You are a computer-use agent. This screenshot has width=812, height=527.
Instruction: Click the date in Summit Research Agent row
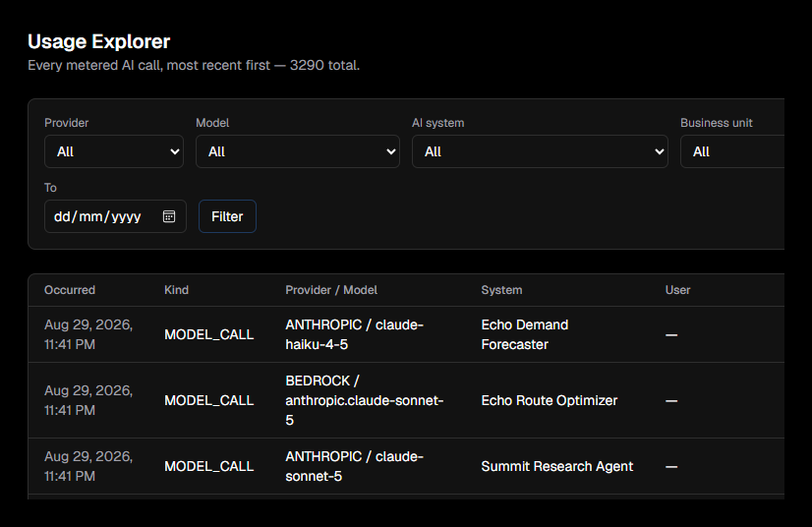88,466
